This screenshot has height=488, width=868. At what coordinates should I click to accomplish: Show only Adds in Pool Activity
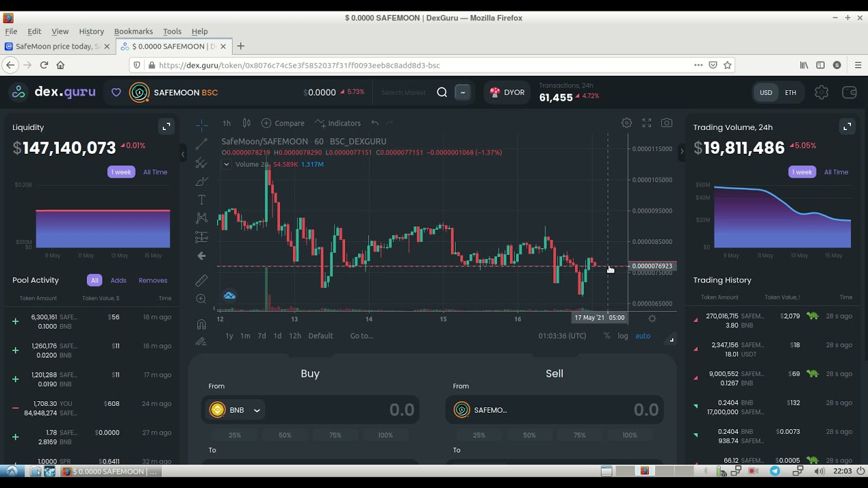pyautogui.click(x=119, y=281)
